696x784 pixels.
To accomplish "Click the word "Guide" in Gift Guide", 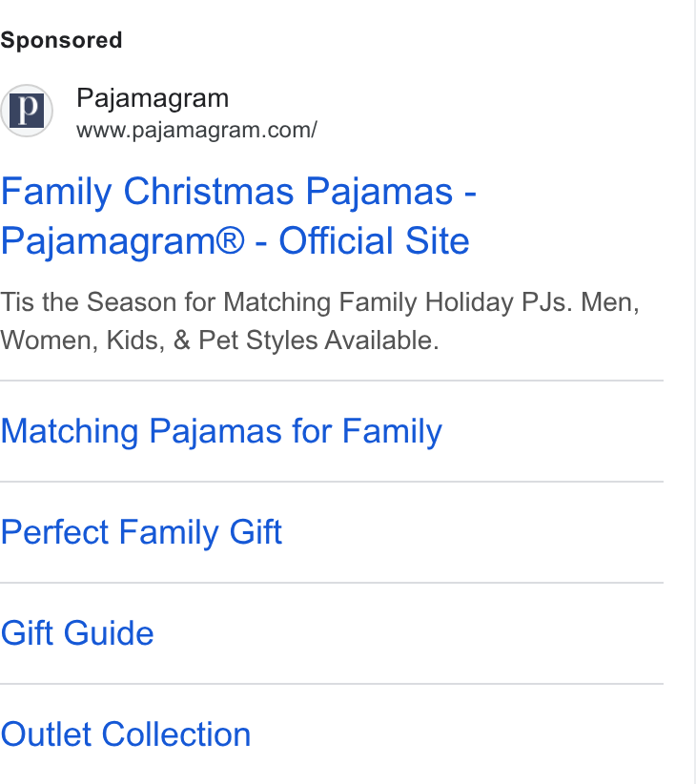I will 109,633.
